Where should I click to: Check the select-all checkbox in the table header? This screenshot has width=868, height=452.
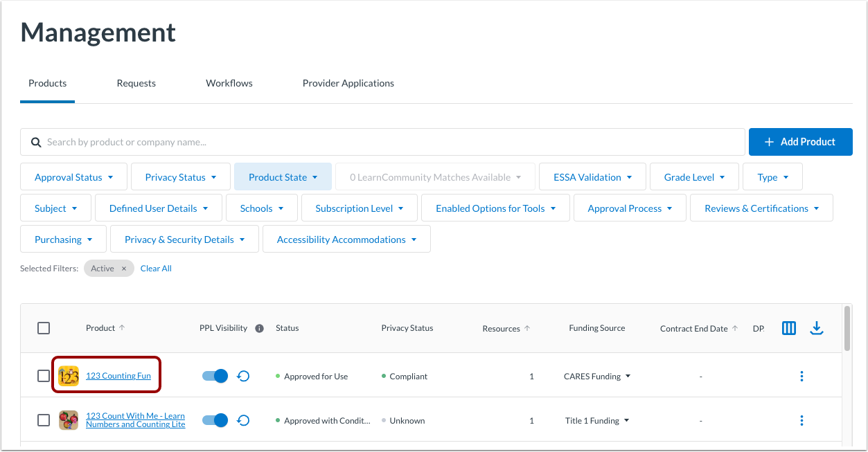point(44,327)
